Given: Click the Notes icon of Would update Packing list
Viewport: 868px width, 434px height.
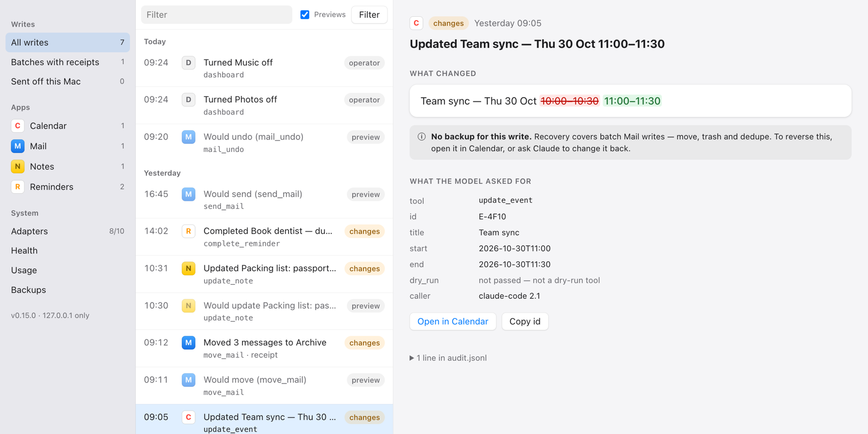Looking at the screenshot, I should 188,305.
